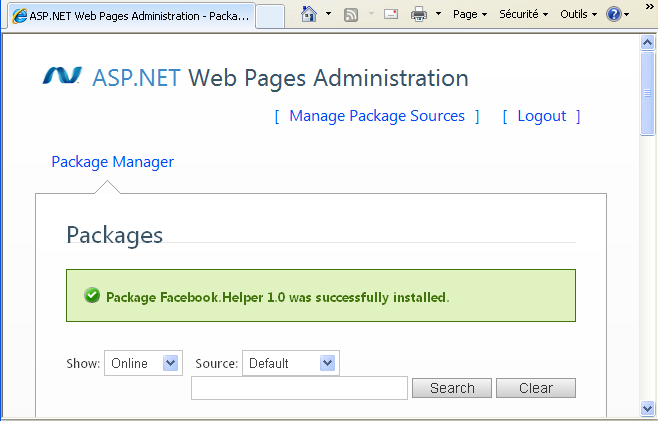Click the RSS feeds icon
The image size is (658, 421).
351,15
